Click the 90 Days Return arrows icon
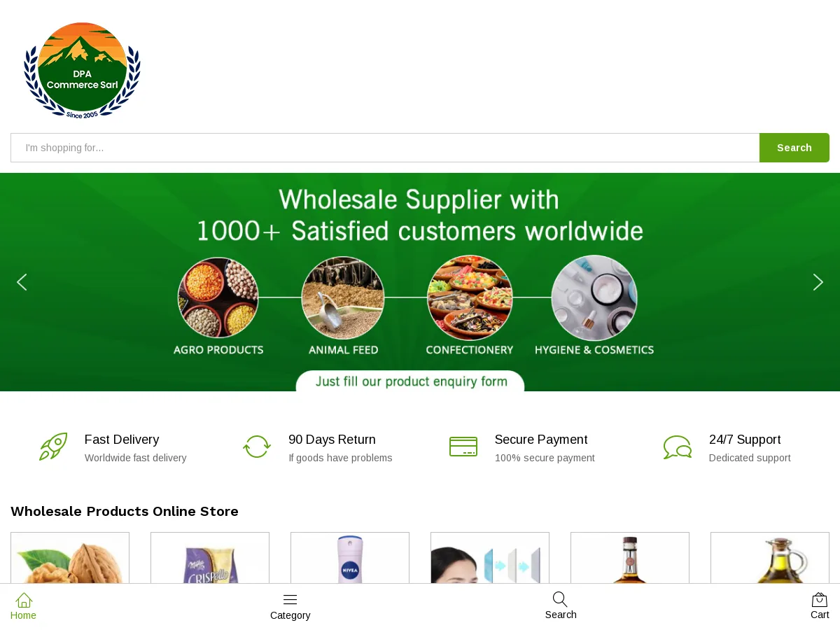840x630 pixels. click(x=257, y=447)
